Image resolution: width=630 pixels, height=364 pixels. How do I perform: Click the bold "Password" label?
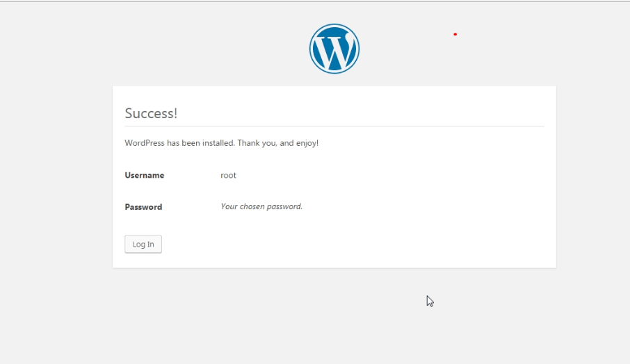[x=143, y=207]
